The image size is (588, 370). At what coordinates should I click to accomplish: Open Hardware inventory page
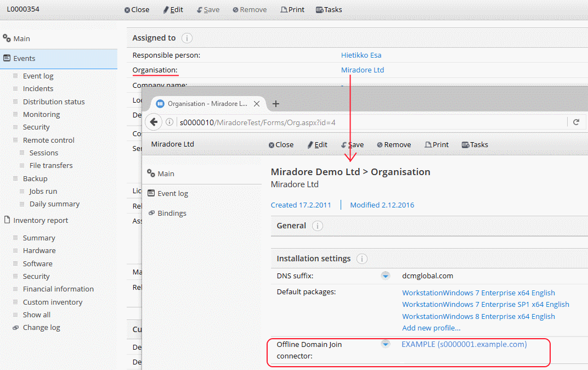(x=39, y=251)
